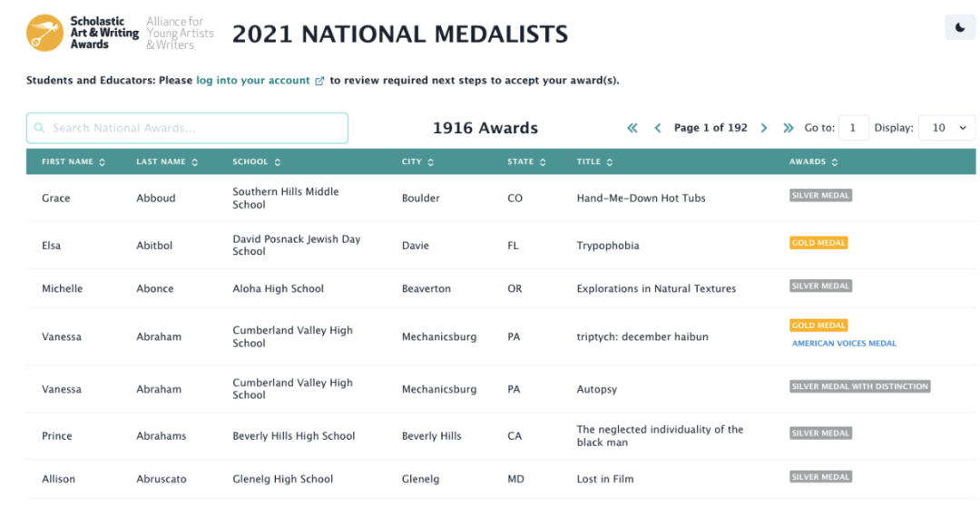Go to the first page of results
The width and height of the screenshot is (980, 505).
click(632, 129)
